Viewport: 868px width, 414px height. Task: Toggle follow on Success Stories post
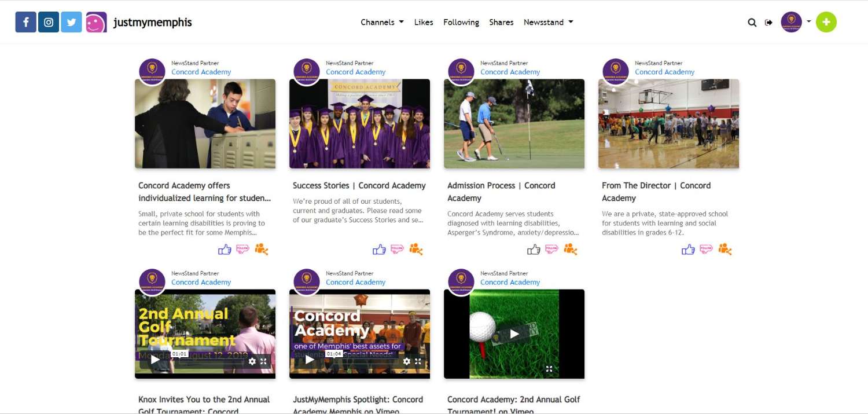click(397, 249)
